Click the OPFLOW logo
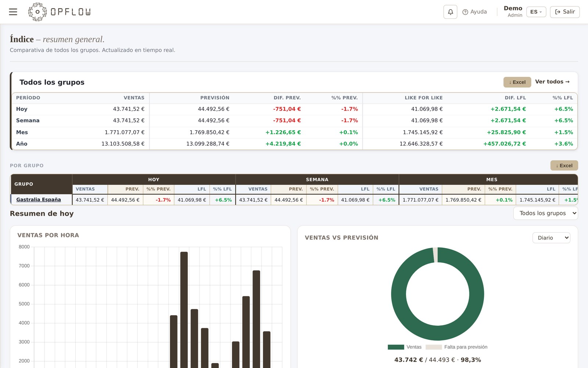The width and height of the screenshot is (588, 368). [x=60, y=12]
